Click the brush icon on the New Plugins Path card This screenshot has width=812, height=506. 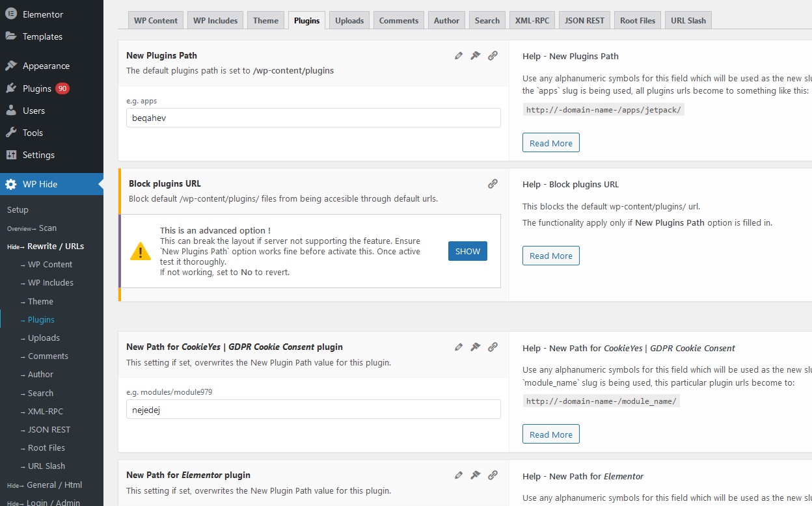tap(475, 56)
